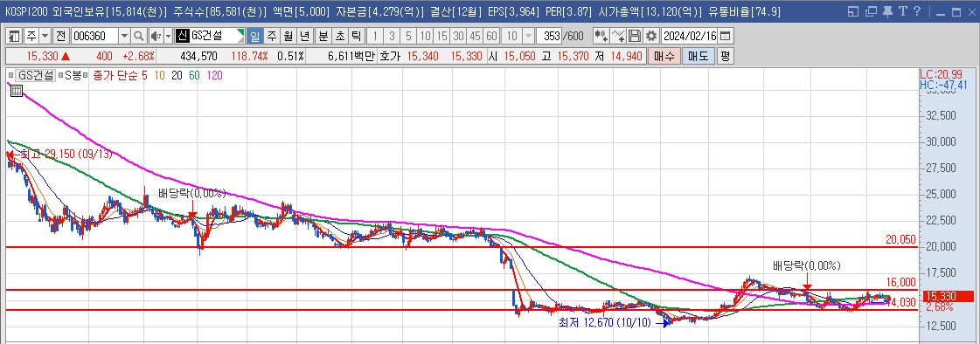Click interval preset 15 button

pyautogui.click(x=441, y=36)
